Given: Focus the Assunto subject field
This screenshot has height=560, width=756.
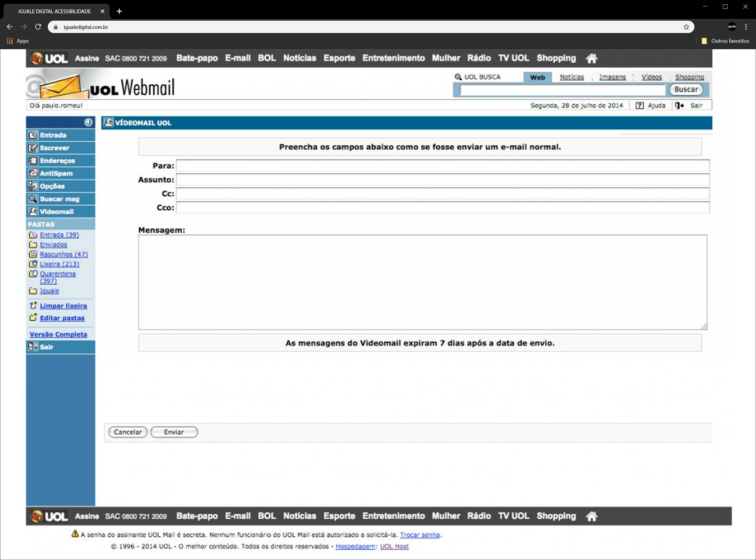Looking at the screenshot, I should [443, 180].
